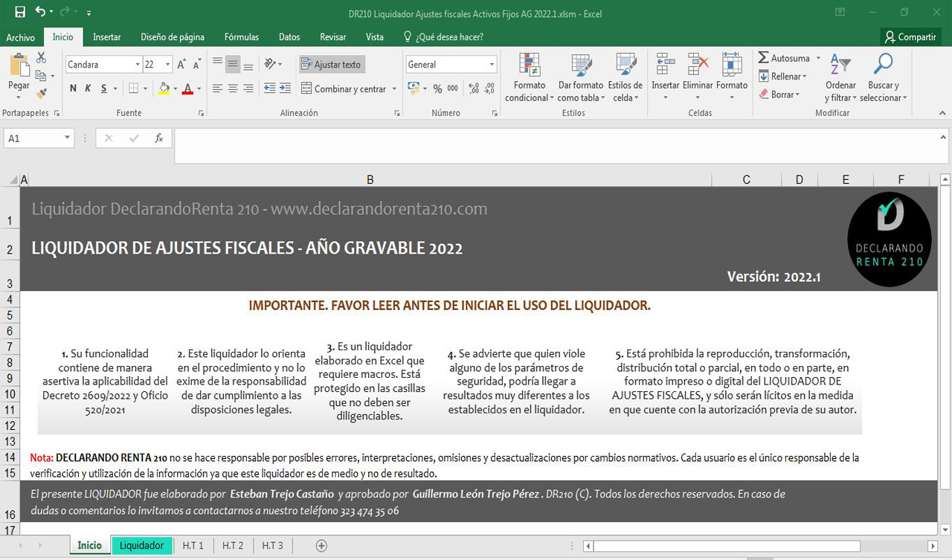The width and height of the screenshot is (952, 560).
Task: Switch to the Vista tab
Action: coord(375,37)
